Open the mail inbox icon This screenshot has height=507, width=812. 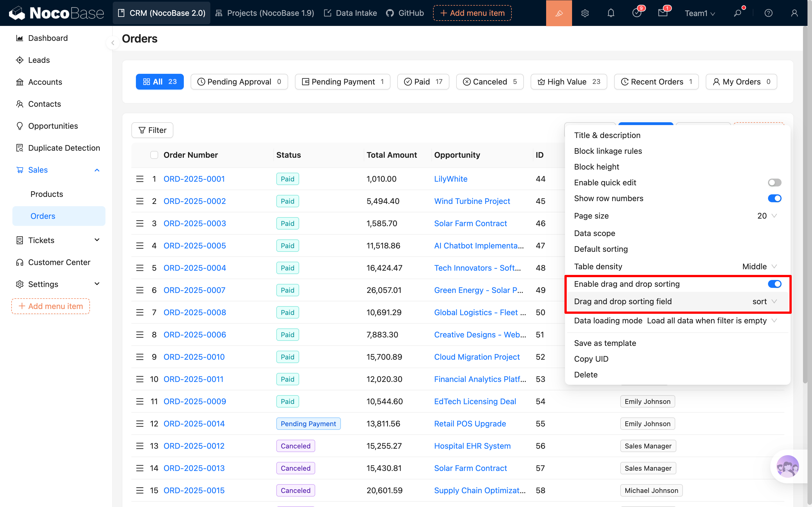(663, 13)
